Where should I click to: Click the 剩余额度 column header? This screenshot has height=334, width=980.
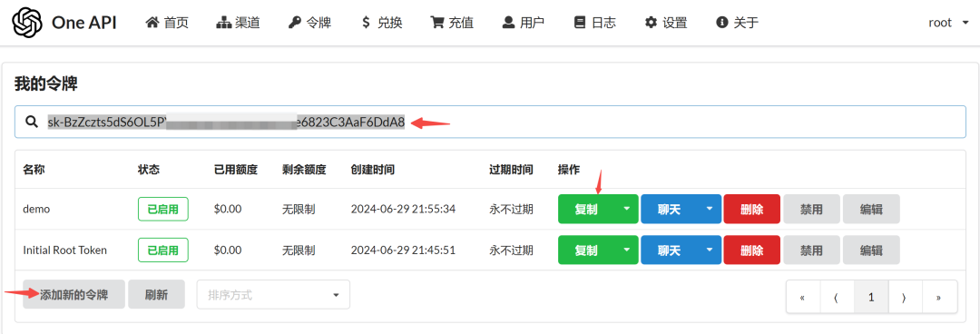[x=304, y=170]
